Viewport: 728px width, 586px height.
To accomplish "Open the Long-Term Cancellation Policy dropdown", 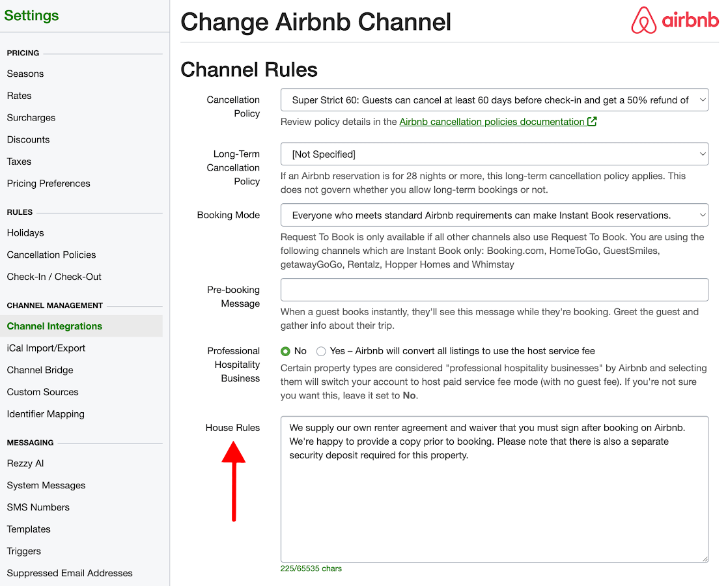I will click(x=494, y=154).
